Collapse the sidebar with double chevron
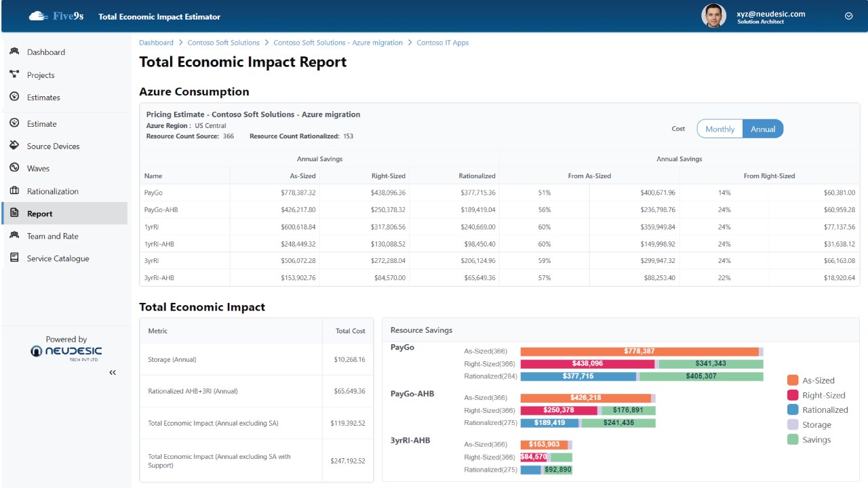Image resolution: width=868 pixels, height=488 pixels. 113,372
